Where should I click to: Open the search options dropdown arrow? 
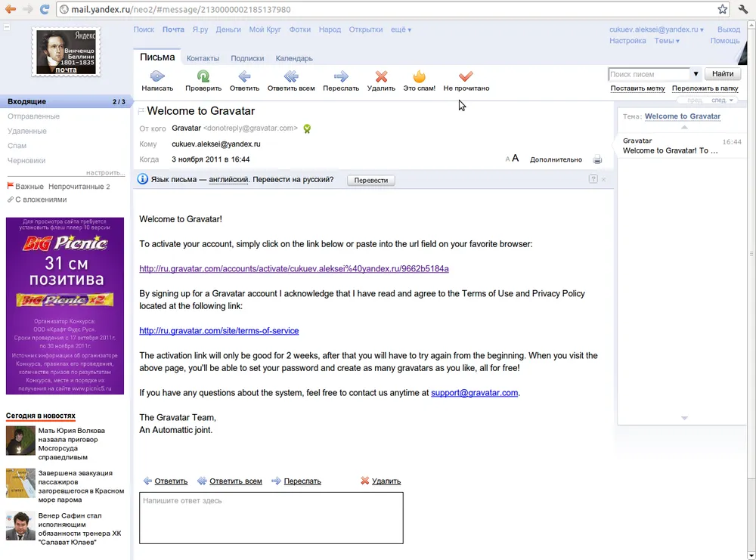pyautogui.click(x=696, y=74)
